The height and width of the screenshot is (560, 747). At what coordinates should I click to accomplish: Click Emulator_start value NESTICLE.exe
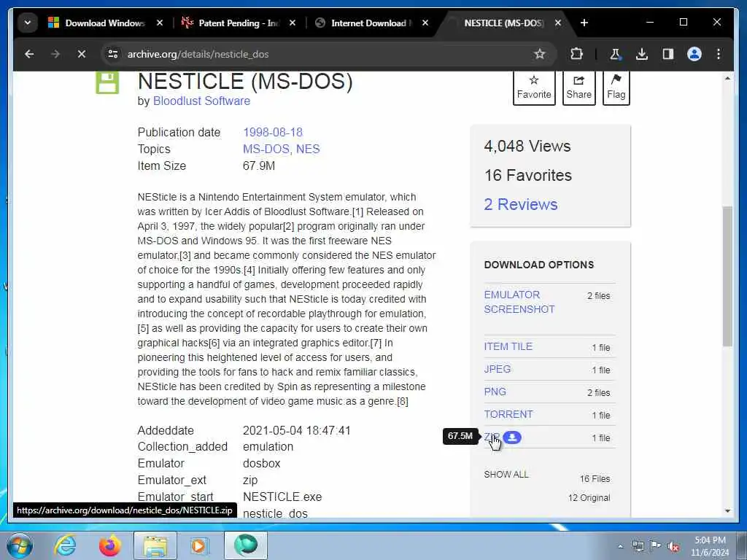click(282, 497)
